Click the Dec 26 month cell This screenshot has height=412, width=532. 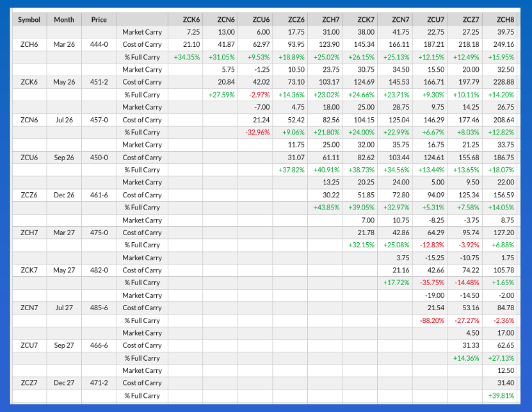click(64, 195)
